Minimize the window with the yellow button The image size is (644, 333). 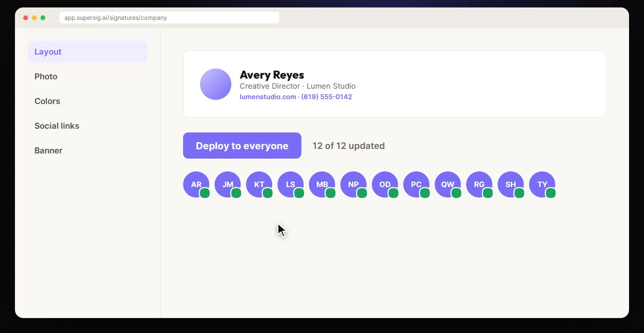[x=34, y=18]
